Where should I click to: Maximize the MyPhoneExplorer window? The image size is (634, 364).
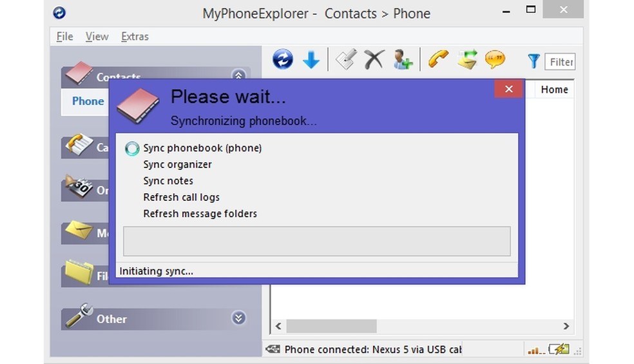pos(531,9)
